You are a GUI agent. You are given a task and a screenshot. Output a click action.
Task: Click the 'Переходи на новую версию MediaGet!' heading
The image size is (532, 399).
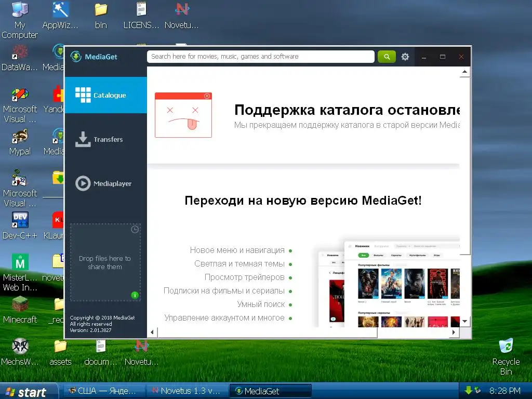coord(303,200)
